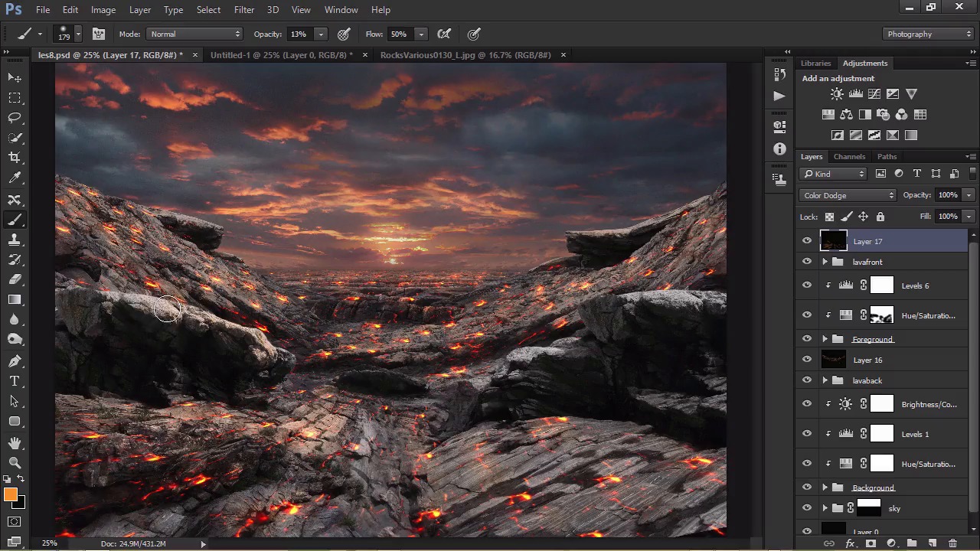Select the Gradient tool
This screenshot has width=980, height=551.
coord(15,299)
